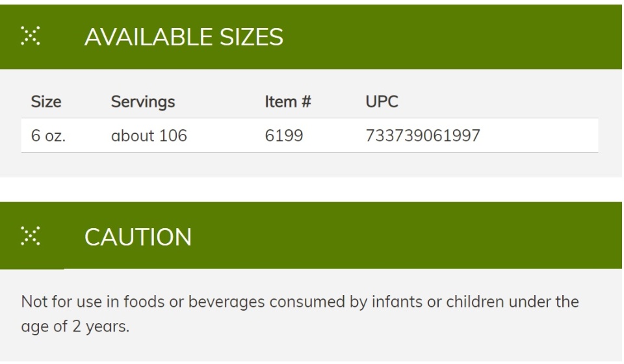This screenshot has height=364, width=624.
Task: Collapse the Available Sizes section icon
Action: pyautogui.click(x=31, y=36)
